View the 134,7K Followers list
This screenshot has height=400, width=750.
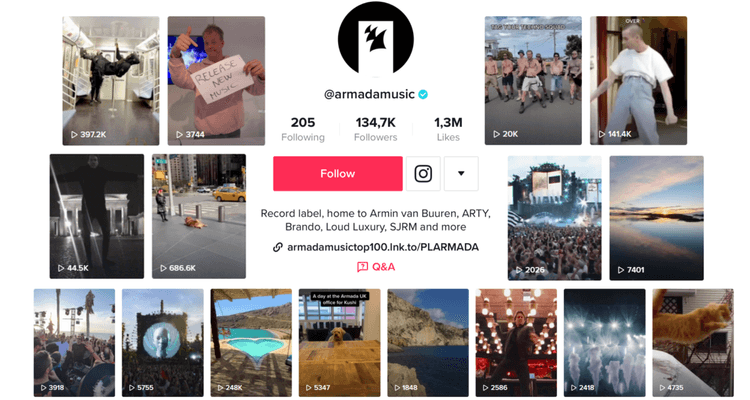coord(375,129)
